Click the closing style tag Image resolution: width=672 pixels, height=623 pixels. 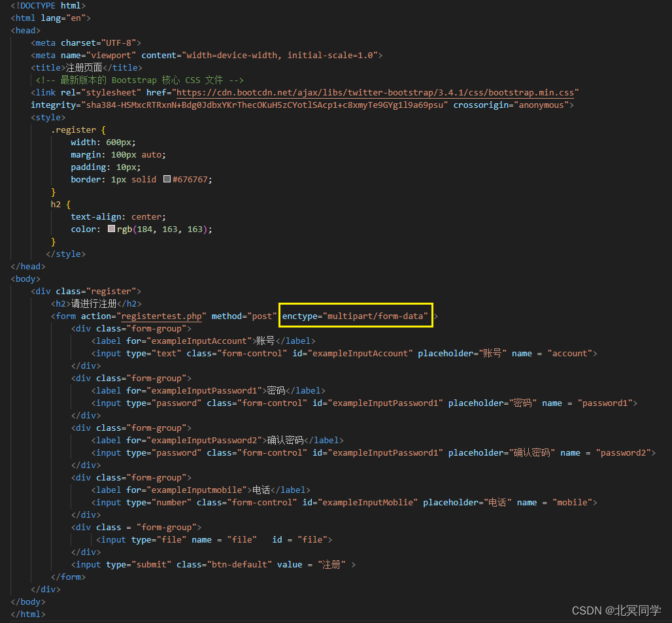(x=66, y=254)
